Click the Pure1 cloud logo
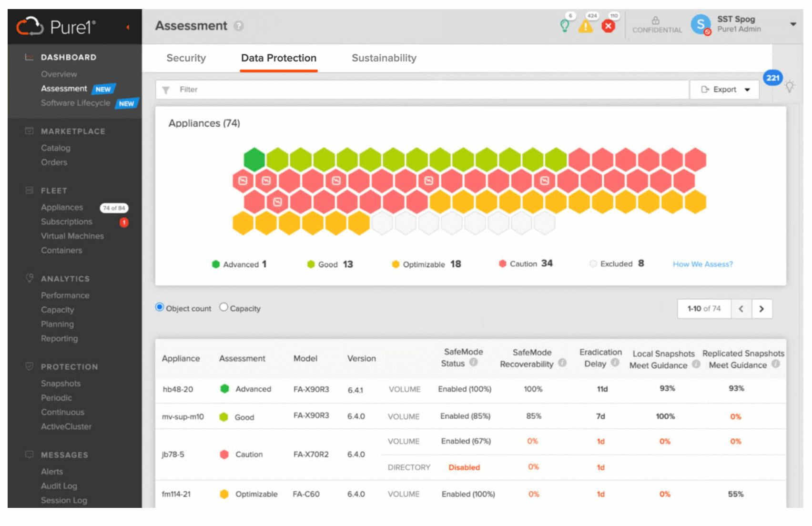The height and width of the screenshot is (526, 812). click(30, 26)
